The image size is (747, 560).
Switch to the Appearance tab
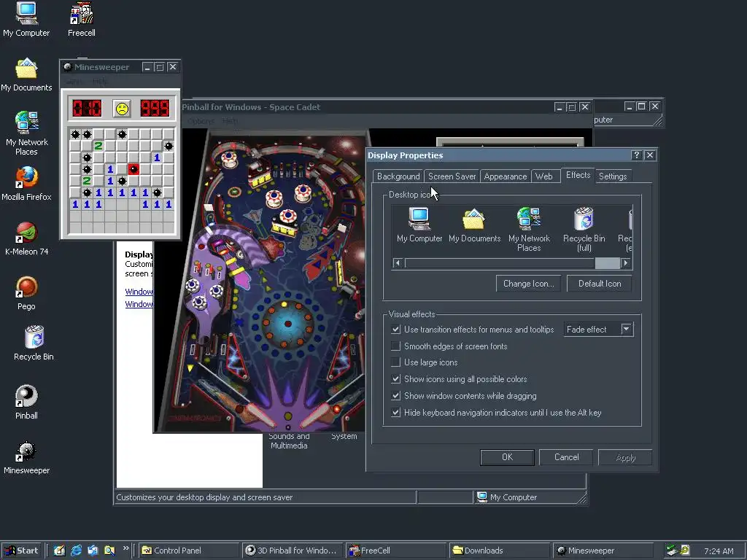pyautogui.click(x=505, y=176)
